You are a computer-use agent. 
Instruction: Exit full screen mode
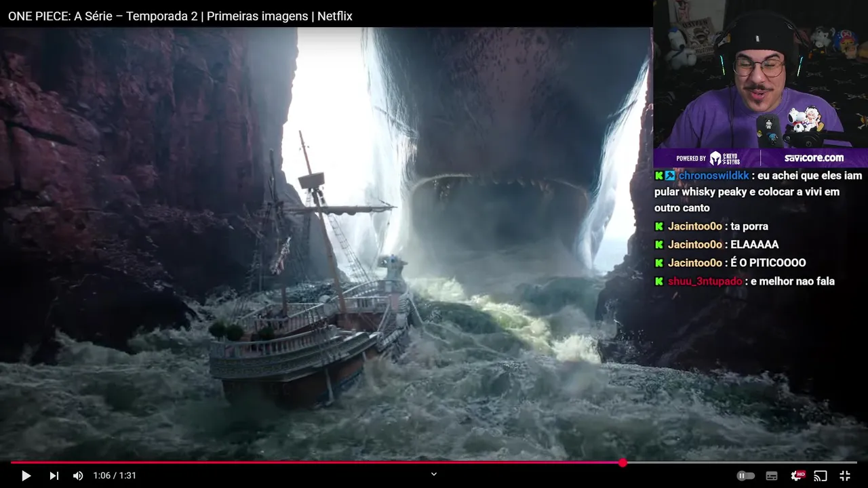tap(845, 476)
